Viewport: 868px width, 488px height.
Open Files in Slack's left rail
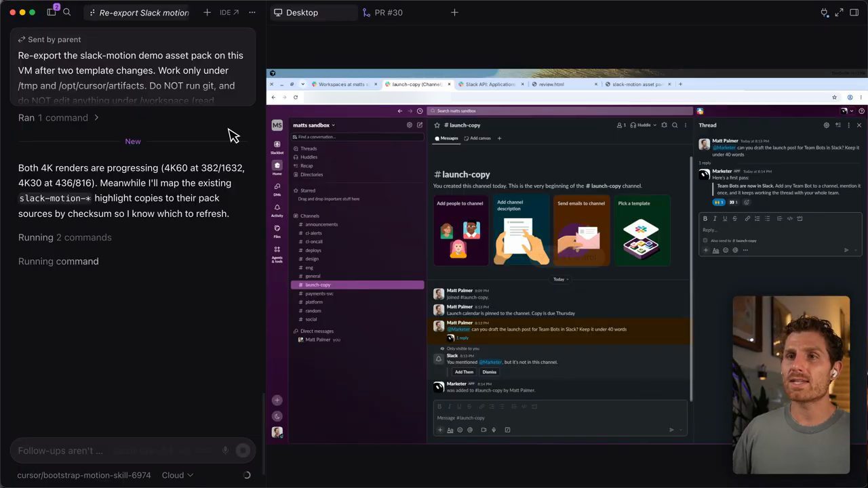277,231
